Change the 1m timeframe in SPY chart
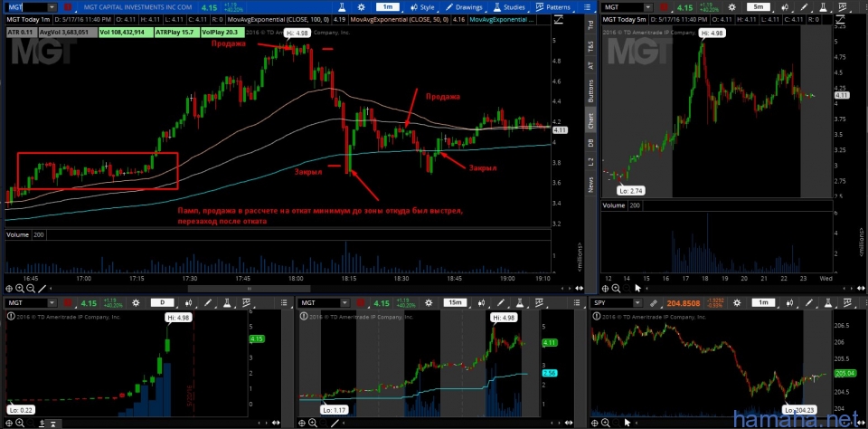 click(x=763, y=303)
